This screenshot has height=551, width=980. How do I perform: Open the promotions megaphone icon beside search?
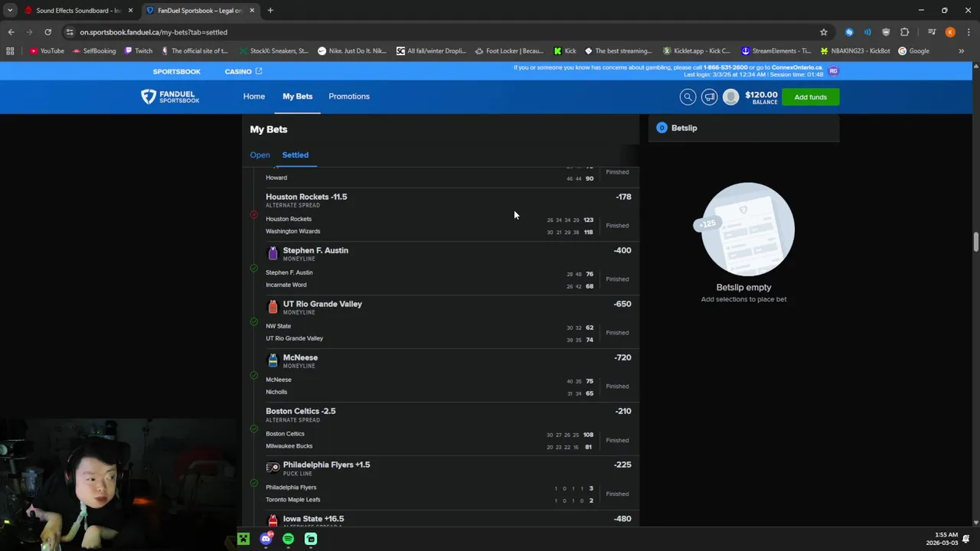pos(710,96)
